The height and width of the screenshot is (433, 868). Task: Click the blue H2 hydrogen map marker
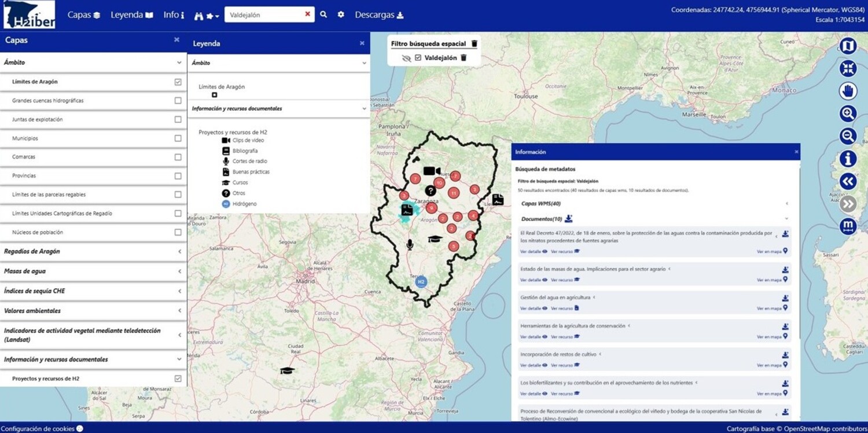(421, 282)
